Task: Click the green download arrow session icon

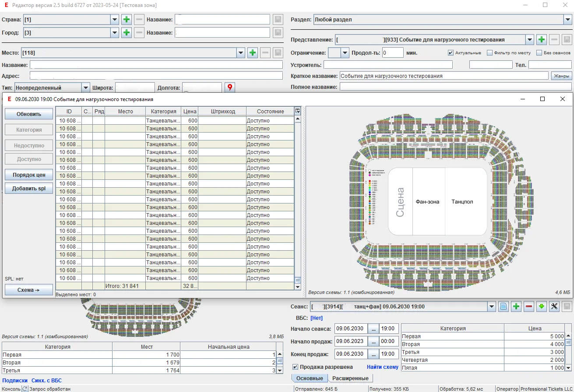Action: point(542,307)
